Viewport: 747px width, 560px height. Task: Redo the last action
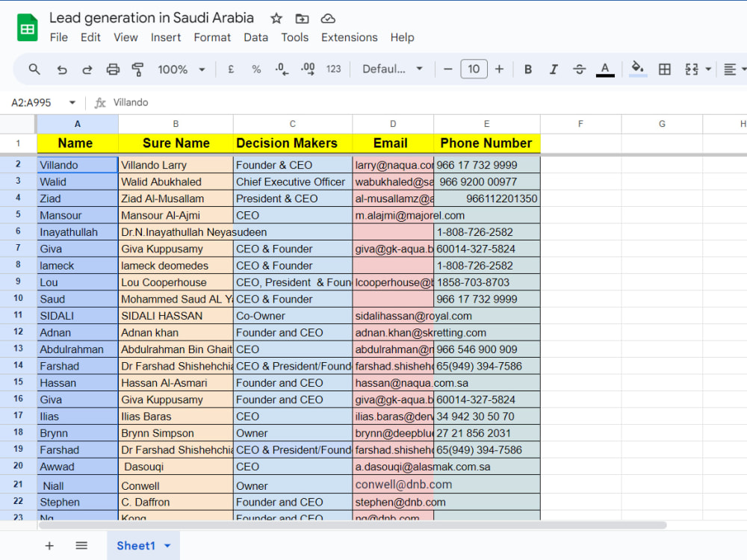[87, 69]
